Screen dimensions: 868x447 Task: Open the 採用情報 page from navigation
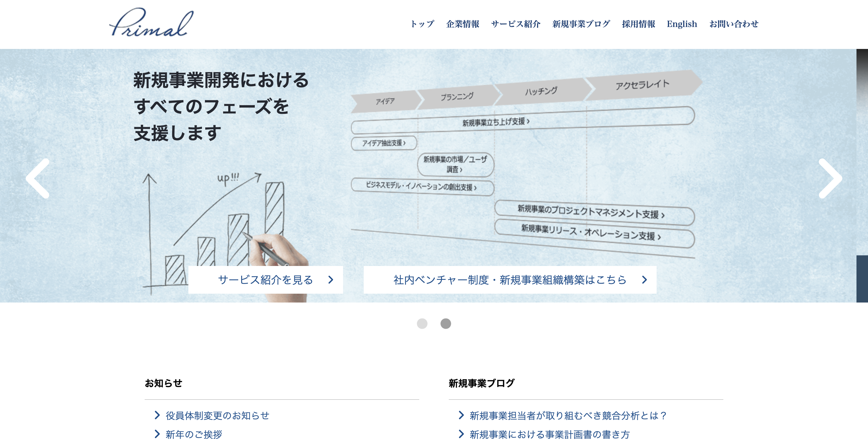point(639,24)
